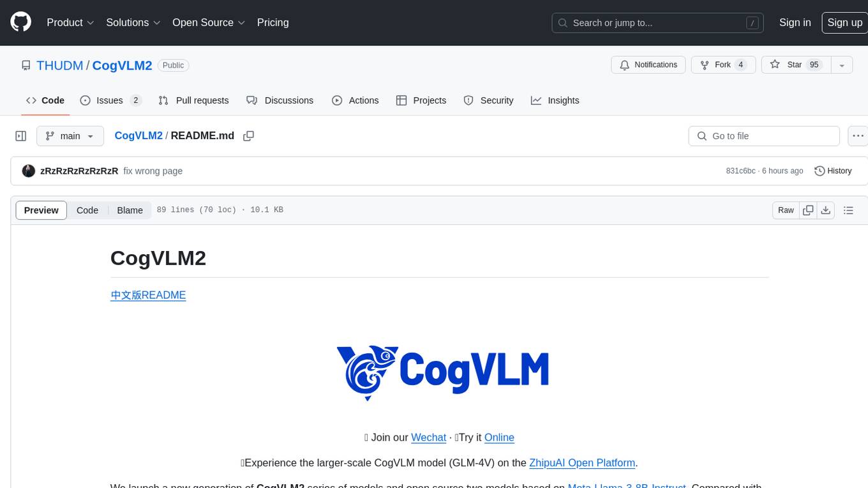Open the more file actions menu

pos(858,136)
